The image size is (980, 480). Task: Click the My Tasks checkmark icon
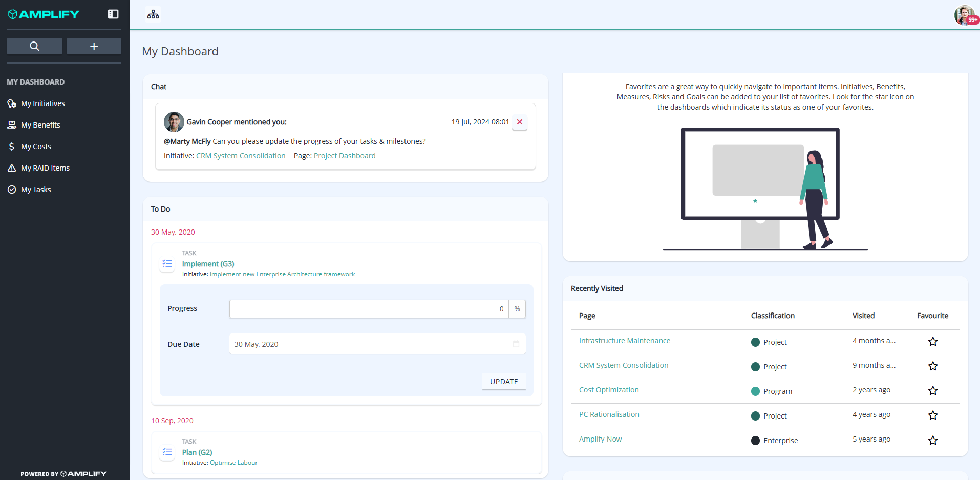[x=12, y=190]
